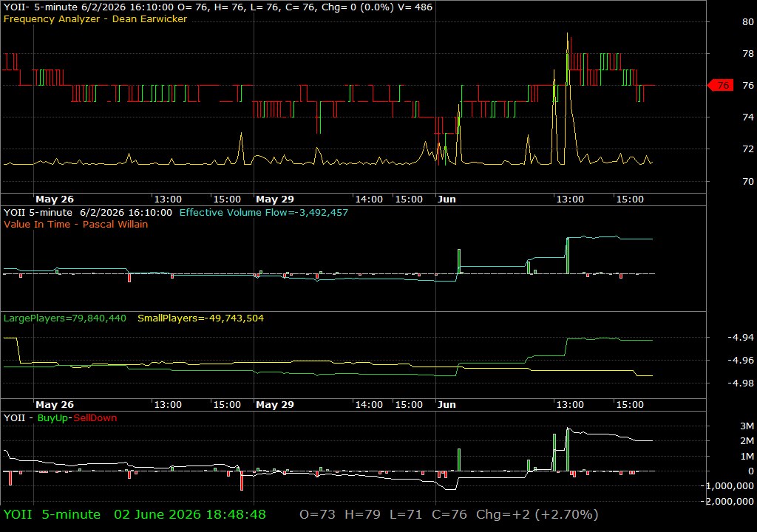Click the 2M volume scale label
757x532 pixels.
click(747, 441)
